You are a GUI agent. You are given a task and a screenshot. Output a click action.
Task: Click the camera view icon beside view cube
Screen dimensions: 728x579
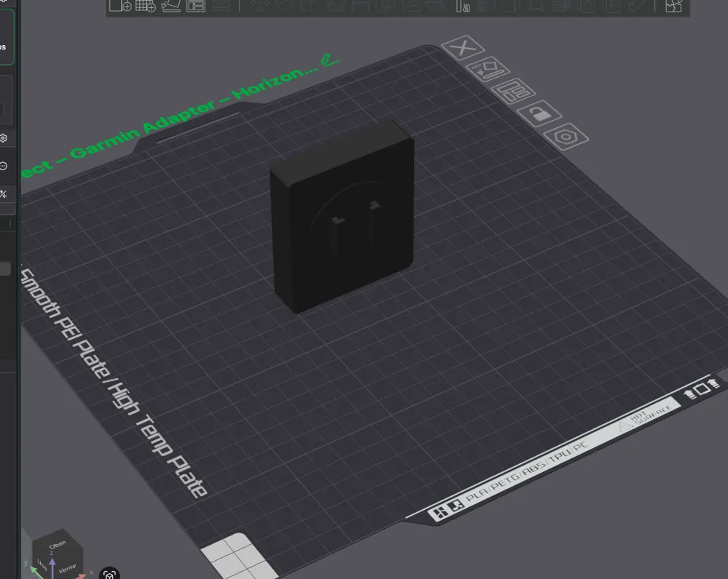pyautogui.click(x=110, y=575)
